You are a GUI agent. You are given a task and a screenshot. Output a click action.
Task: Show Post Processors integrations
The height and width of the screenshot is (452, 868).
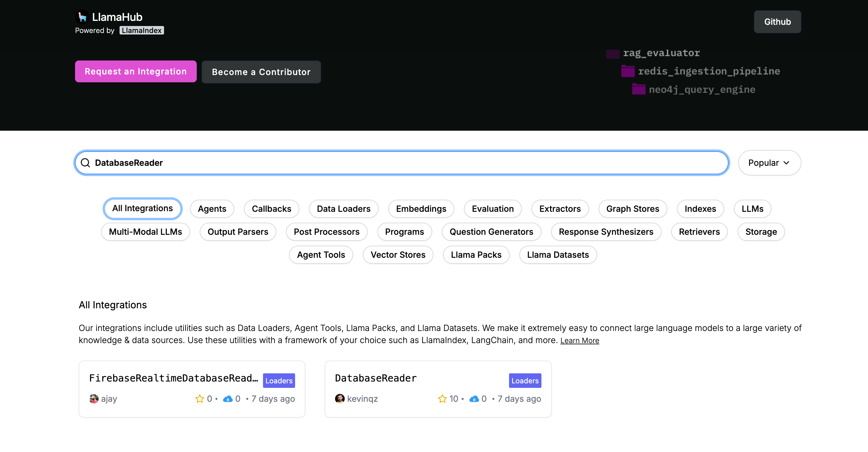[x=326, y=232]
